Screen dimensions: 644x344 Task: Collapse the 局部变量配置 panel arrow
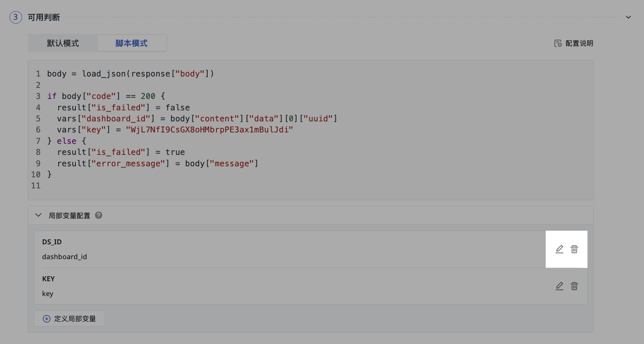(x=38, y=215)
